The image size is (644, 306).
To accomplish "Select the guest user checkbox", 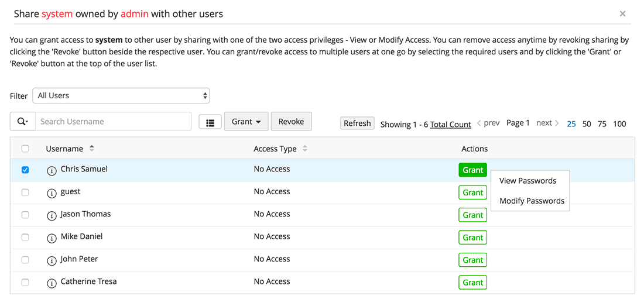I will [25, 192].
